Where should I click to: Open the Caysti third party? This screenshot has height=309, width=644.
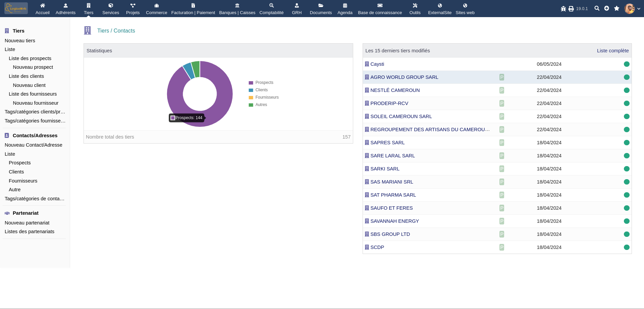point(377,64)
